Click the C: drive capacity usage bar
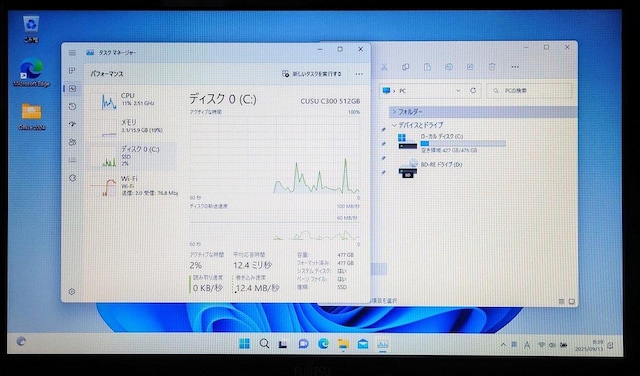640x376 pixels. [x=463, y=144]
